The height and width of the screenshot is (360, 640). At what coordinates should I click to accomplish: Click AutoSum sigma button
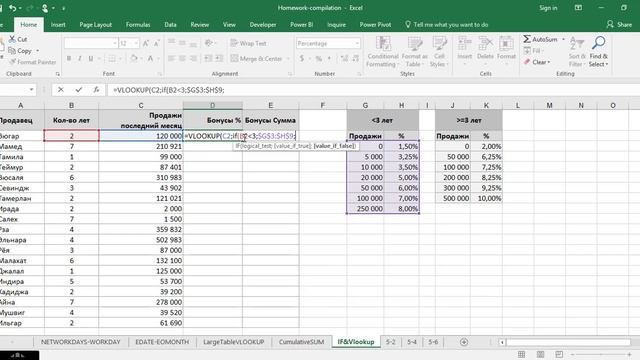click(540, 39)
